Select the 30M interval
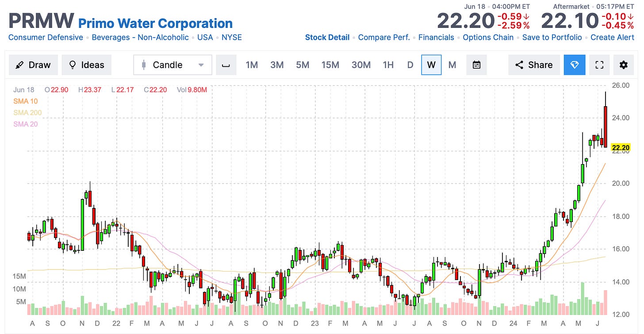 361,65
